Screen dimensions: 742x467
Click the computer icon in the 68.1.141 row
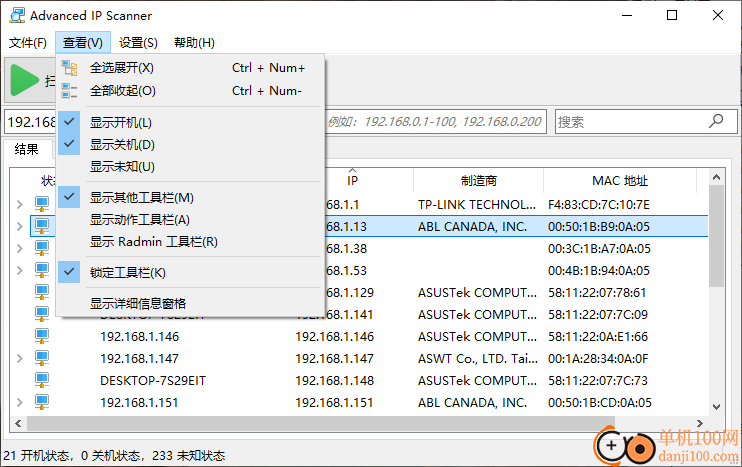point(42,314)
